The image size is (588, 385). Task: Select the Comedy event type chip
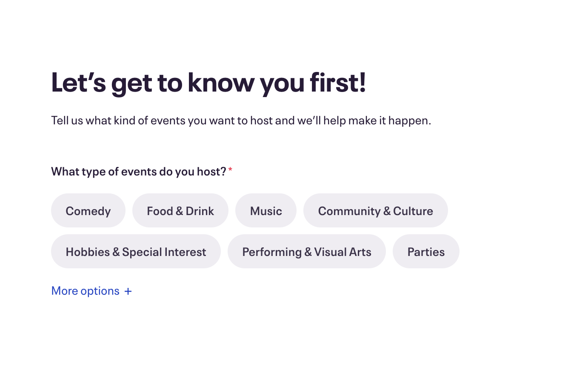88,211
